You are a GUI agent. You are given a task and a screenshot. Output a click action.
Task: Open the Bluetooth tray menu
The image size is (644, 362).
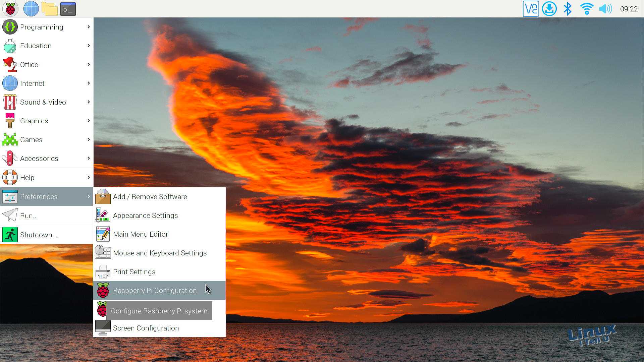(x=568, y=9)
